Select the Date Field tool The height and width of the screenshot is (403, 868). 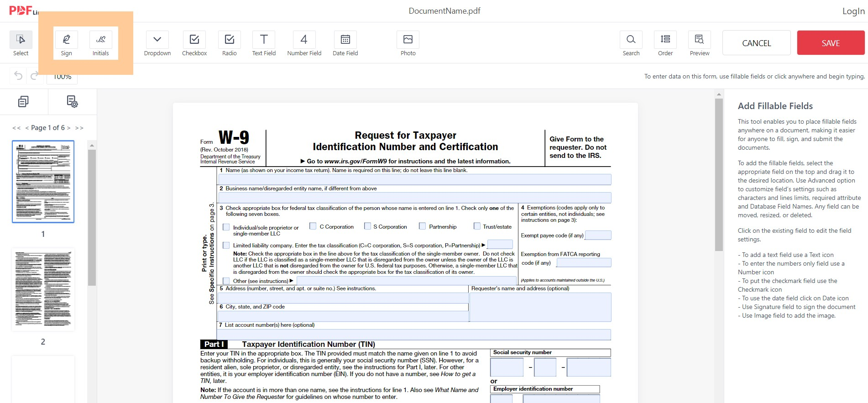point(345,44)
